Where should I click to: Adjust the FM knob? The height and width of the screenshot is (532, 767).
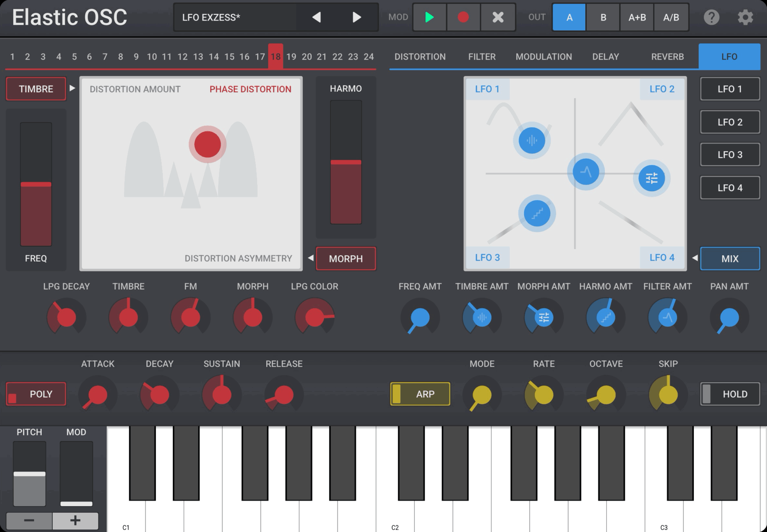[191, 317]
